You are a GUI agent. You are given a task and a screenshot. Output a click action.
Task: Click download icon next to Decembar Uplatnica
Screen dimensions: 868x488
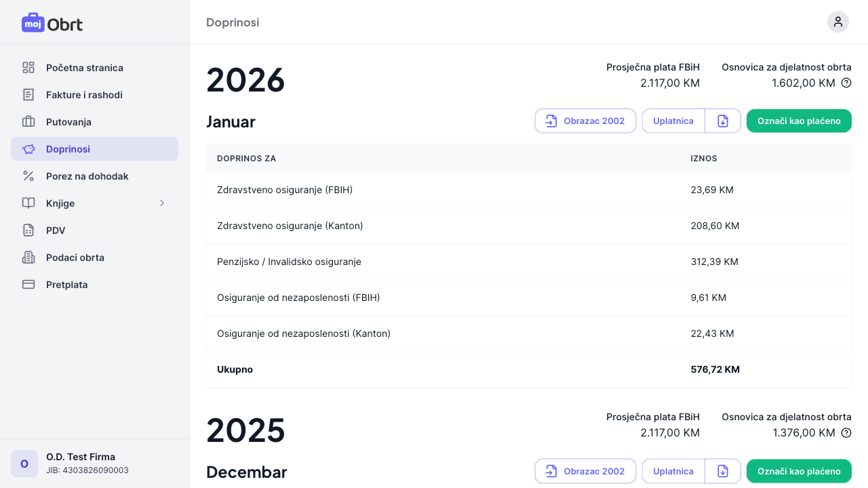723,471
